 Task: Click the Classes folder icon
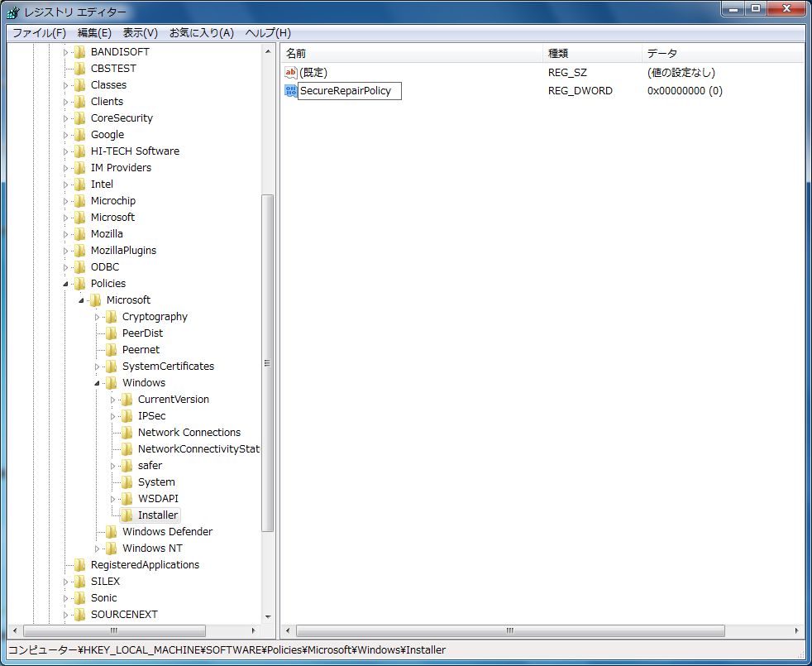tap(79, 85)
